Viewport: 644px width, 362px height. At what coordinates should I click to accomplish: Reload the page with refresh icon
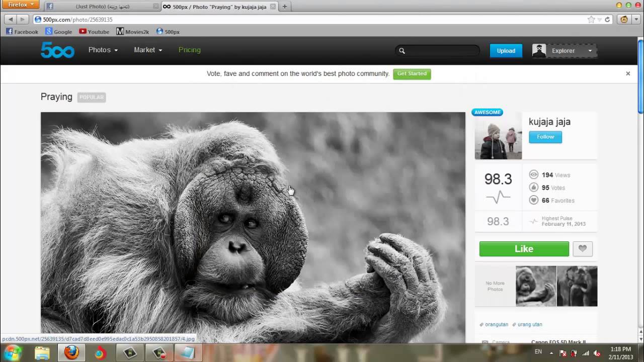click(x=607, y=20)
